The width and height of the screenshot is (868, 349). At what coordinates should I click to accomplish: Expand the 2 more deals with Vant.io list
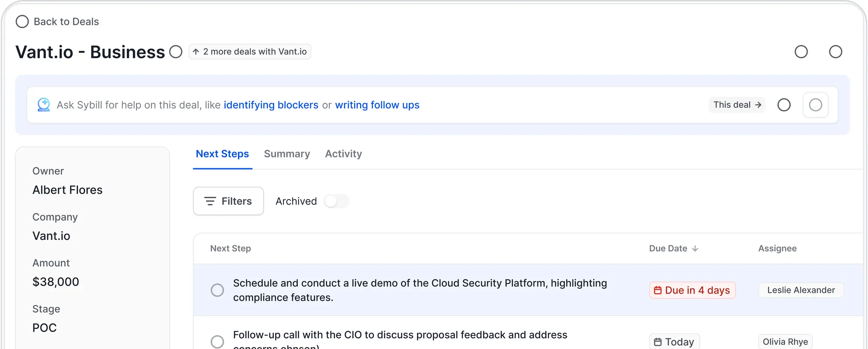click(250, 52)
